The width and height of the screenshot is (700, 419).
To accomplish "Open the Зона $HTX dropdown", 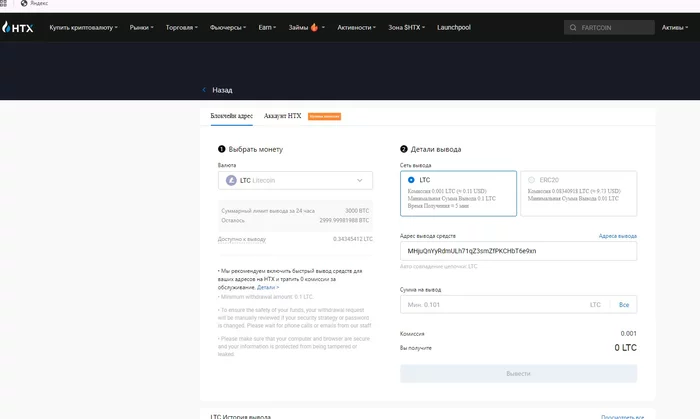I will (407, 28).
